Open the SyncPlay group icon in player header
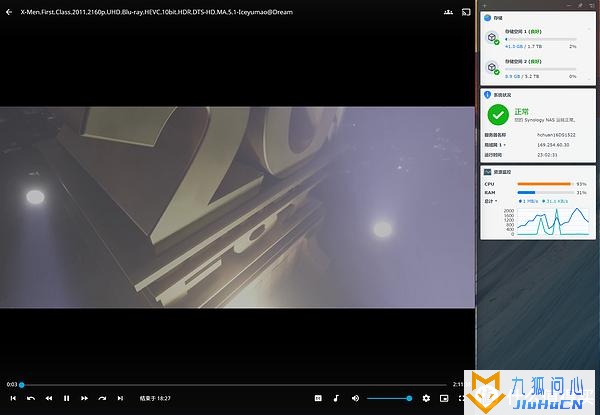The height and width of the screenshot is (415, 600). click(x=448, y=12)
